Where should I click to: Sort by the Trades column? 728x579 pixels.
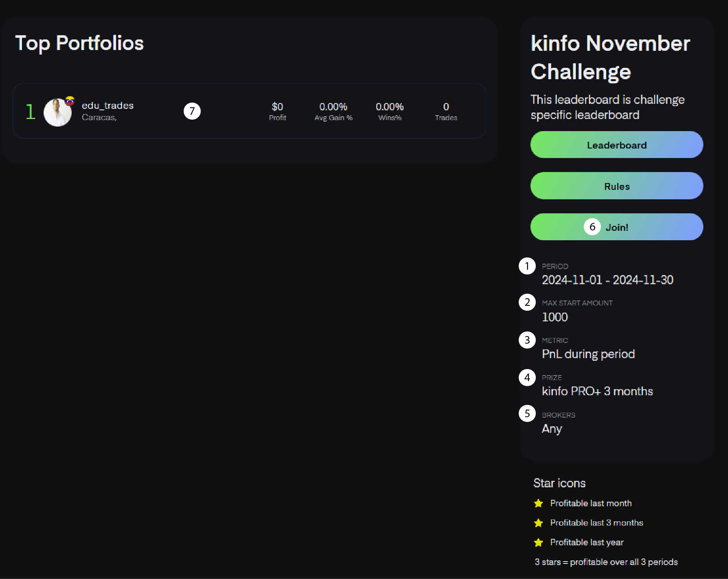[446, 118]
